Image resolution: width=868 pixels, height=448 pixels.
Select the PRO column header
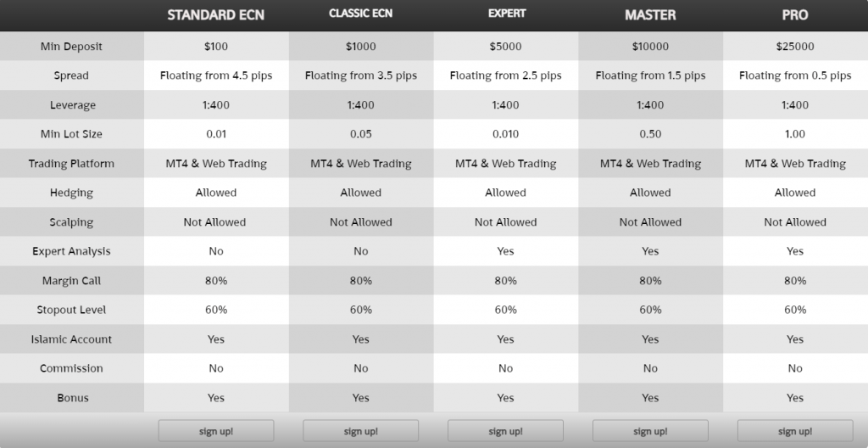(x=795, y=15)
